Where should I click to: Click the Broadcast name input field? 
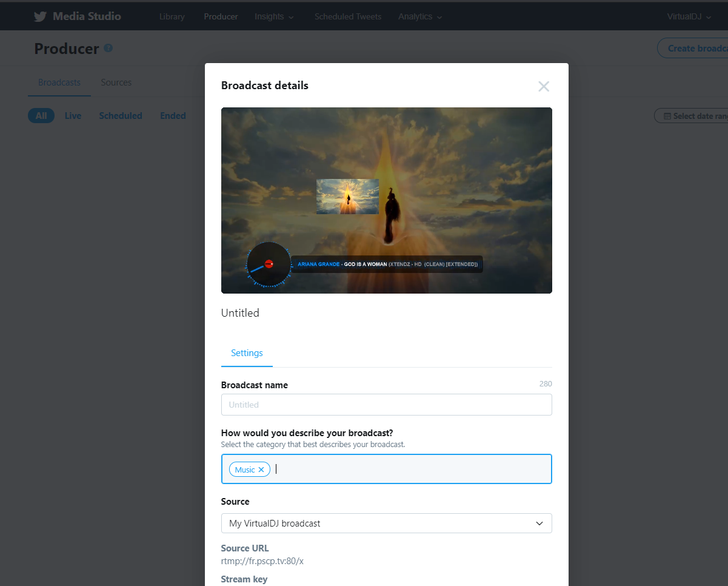[x=387, y=405]
